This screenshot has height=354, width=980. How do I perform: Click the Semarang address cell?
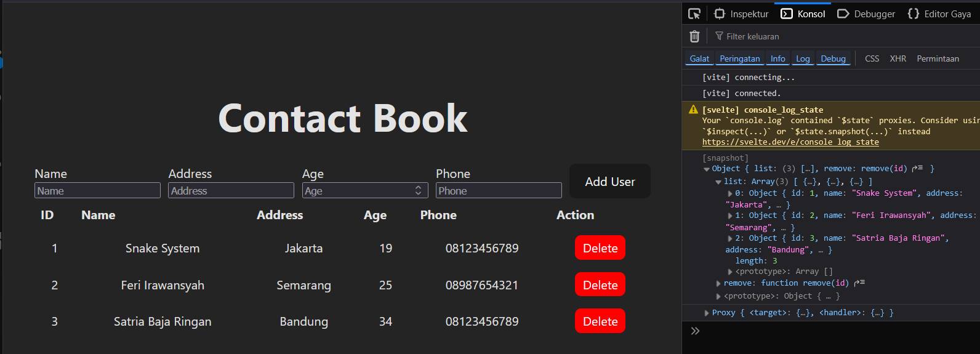303,285
